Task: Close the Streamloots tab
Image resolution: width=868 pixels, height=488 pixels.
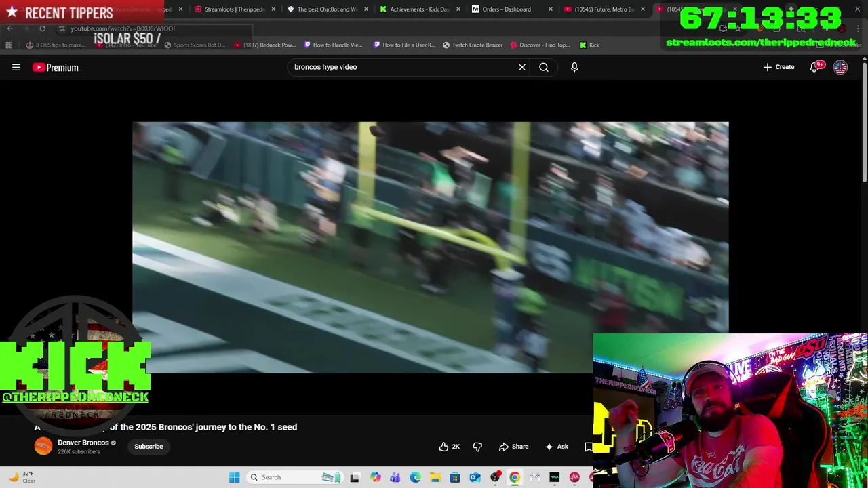Action: pyautogui.click(x=273, y=9)
